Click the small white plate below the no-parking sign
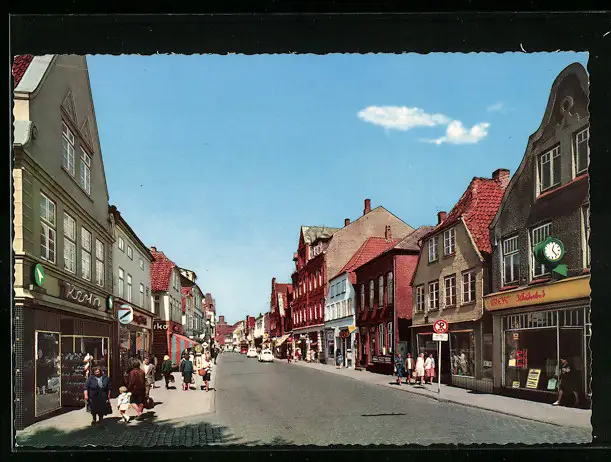The image size is (611, 462). coord(440,338)
